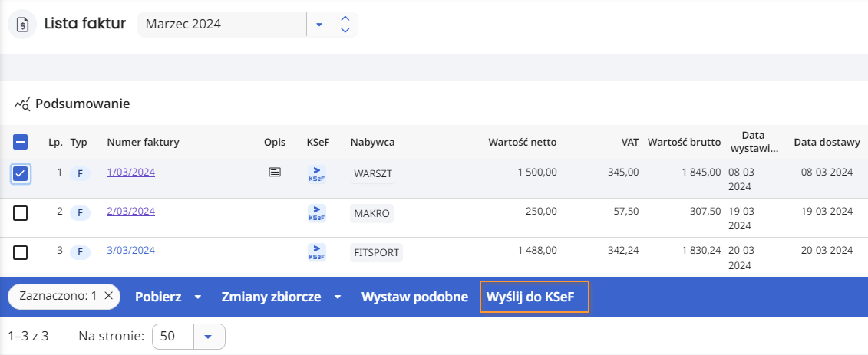Click Wyślij do KSeF button

pos(535,297)
